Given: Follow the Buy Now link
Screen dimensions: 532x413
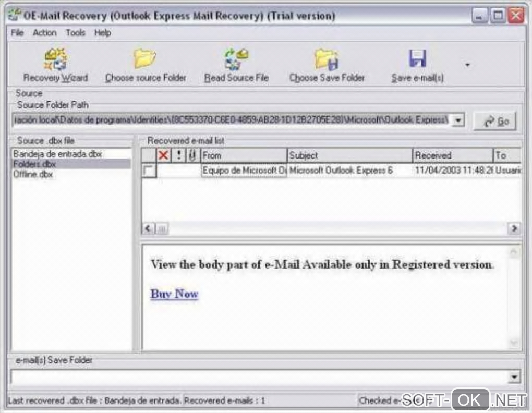Looking at the screenshot, I should (174, 294).
